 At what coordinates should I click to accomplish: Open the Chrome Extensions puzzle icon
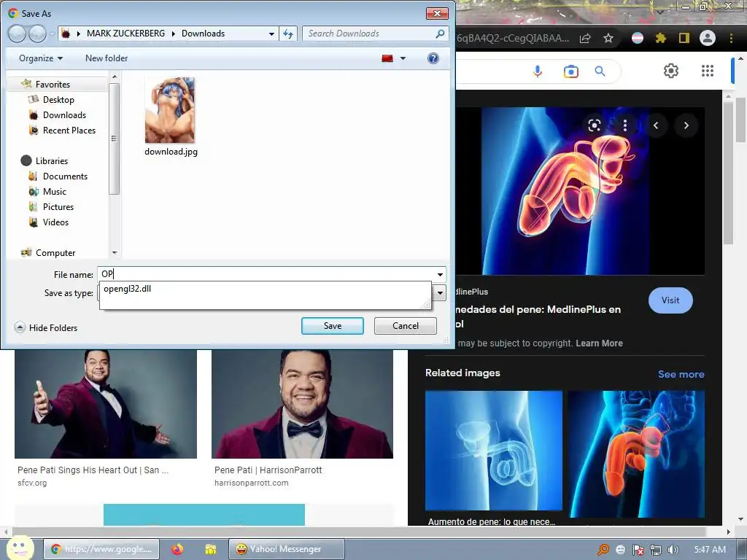coord(660,38)
